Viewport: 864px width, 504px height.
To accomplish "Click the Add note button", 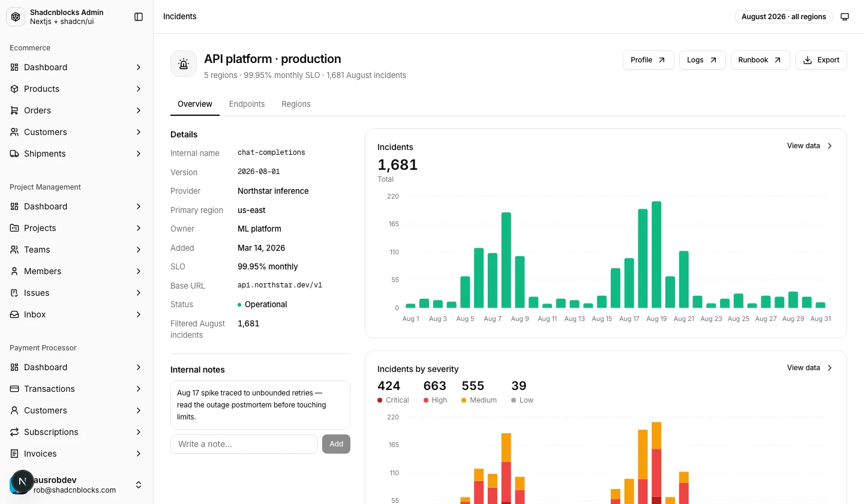I will [336, 444].
